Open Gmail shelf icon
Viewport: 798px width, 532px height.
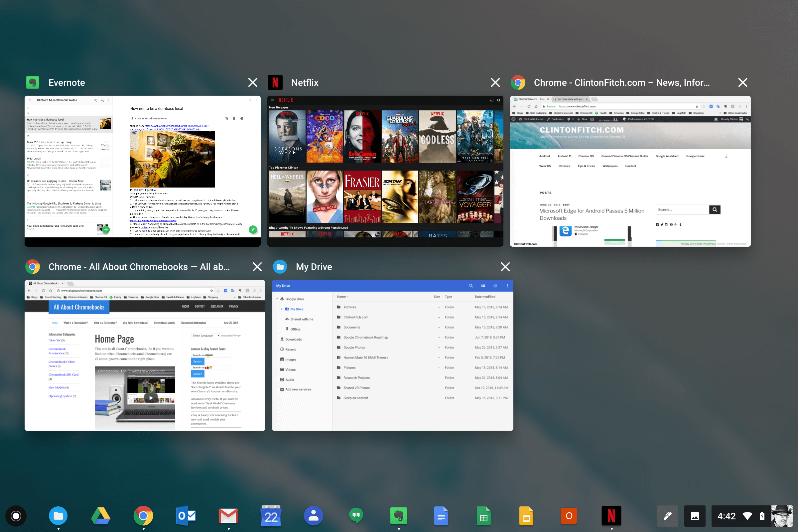[x=228, y=516]
